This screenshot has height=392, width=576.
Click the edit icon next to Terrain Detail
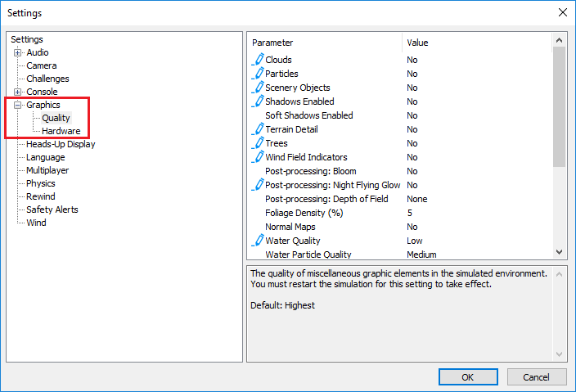click(258, 129)
